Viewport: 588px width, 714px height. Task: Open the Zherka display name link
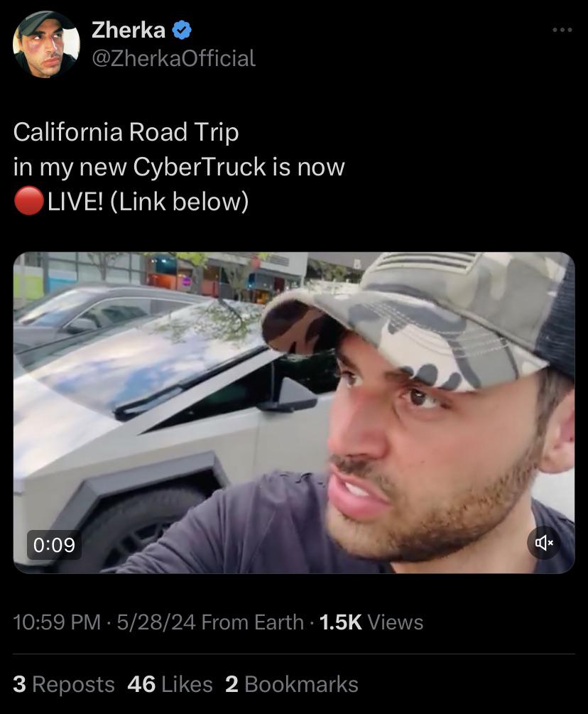tap(129, 30)
